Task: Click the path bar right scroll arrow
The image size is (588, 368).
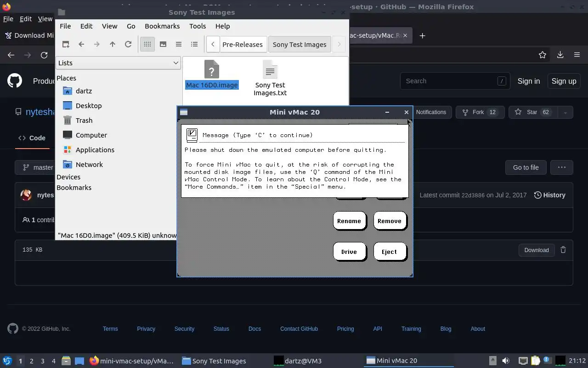Action: coord(339,44)
